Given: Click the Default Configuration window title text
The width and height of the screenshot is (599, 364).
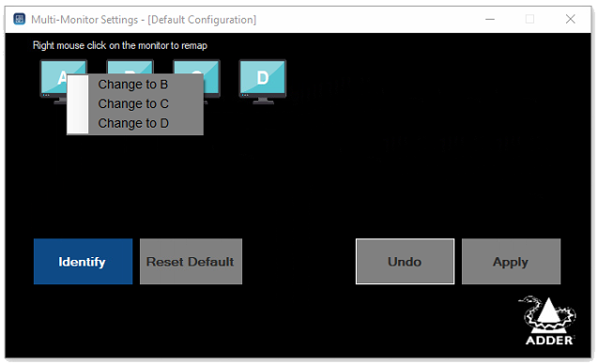Looking at the screenshot, I should [x=202, y=20].
